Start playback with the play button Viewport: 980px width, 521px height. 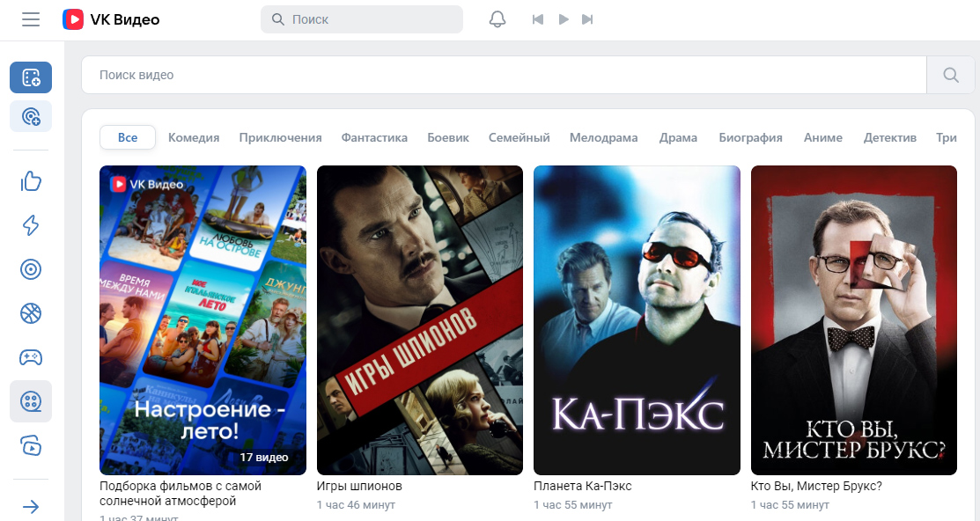click(x=564, y=19)
